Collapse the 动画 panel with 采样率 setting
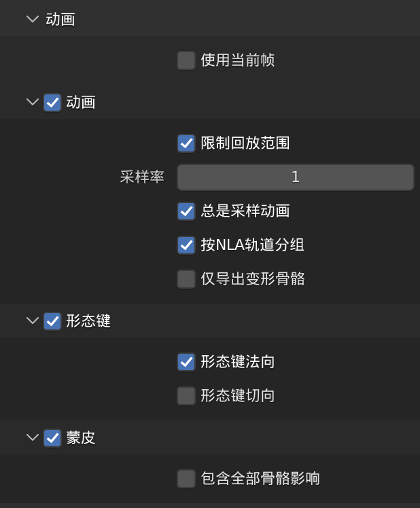This screenshot has width=420, height=508. 33,102
